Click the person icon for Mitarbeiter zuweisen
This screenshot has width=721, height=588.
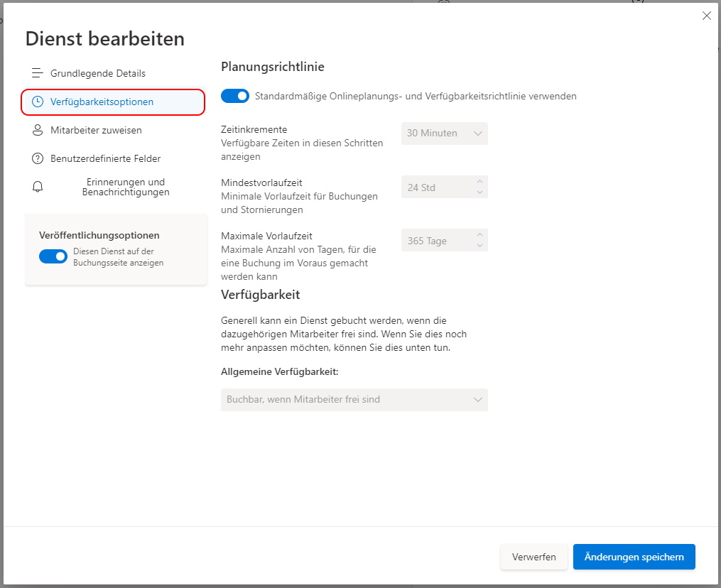[x=38, y=131]
